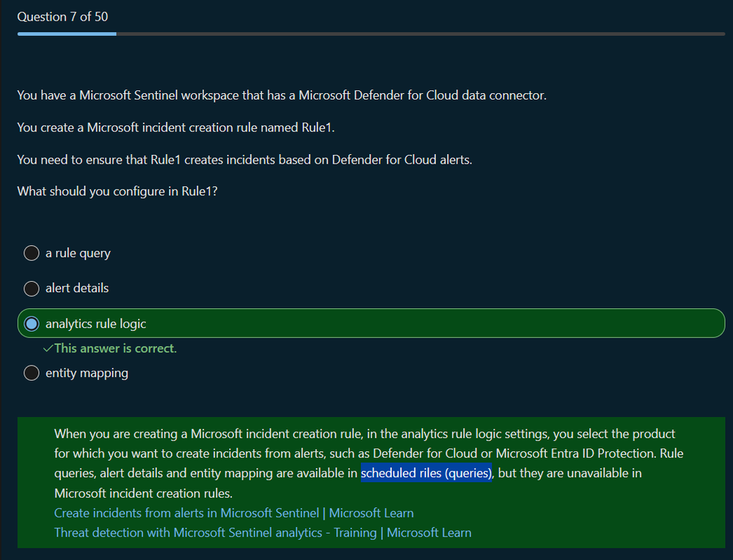Click the 'a rule query' answer label
Screen dimensions: 733x560
(78, 253)
